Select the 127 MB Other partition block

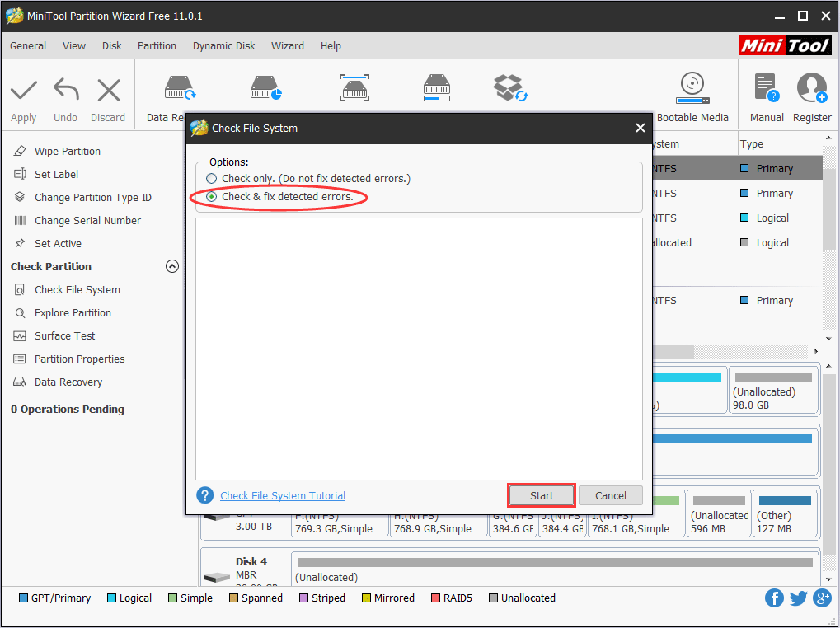coord(785,513)
